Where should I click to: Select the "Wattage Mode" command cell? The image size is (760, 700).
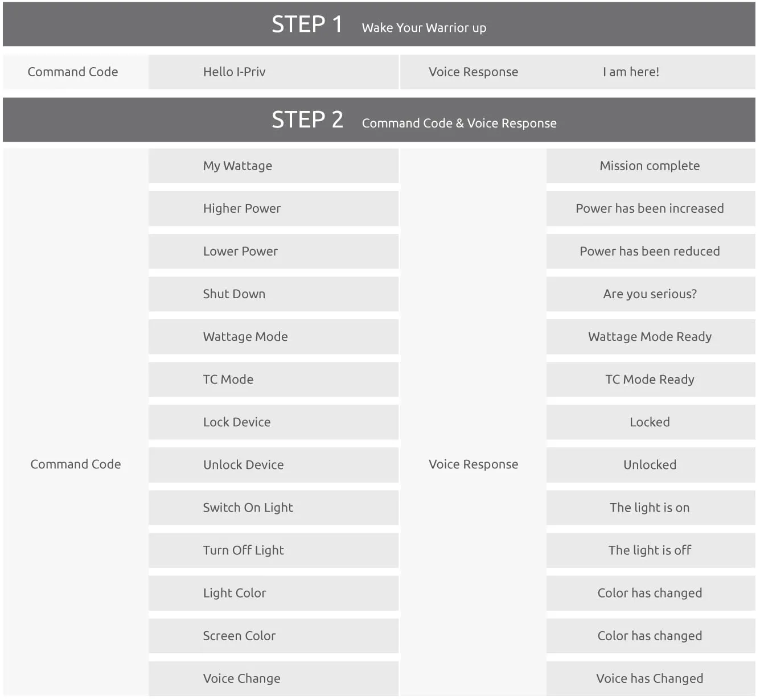tap(273, 337)
